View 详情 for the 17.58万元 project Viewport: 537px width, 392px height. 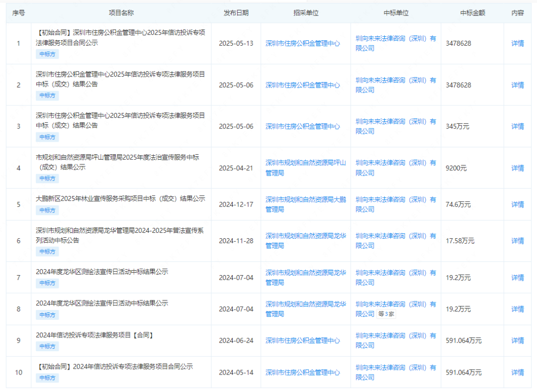click(517, 241)
